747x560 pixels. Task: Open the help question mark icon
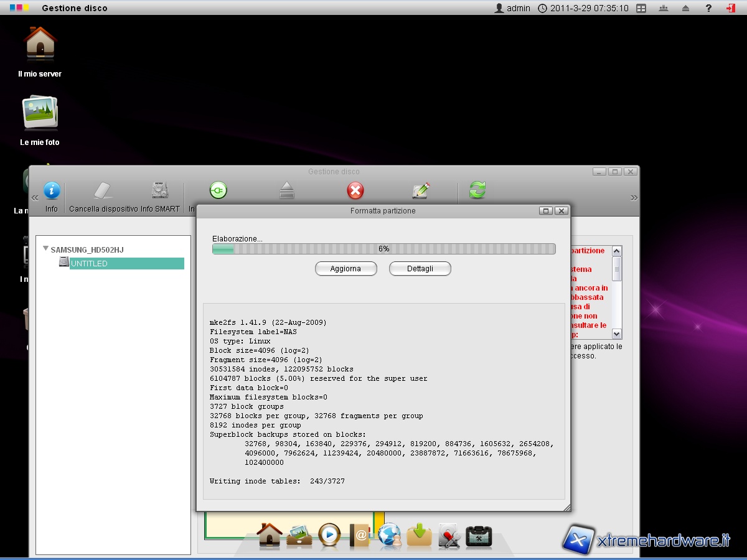pyautogui.click(x=708, y=8)
